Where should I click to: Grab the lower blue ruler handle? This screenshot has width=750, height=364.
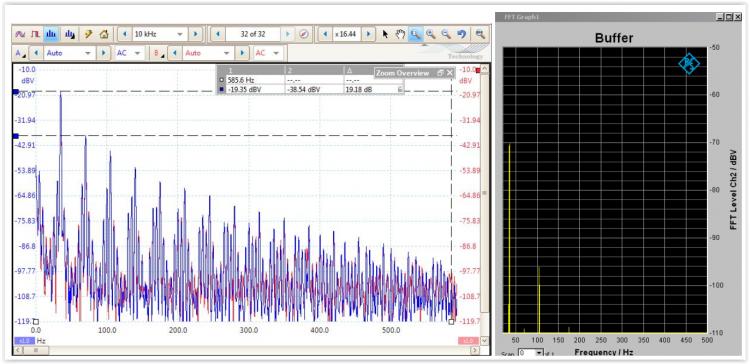pyautogui.click(x=15, y=136)
